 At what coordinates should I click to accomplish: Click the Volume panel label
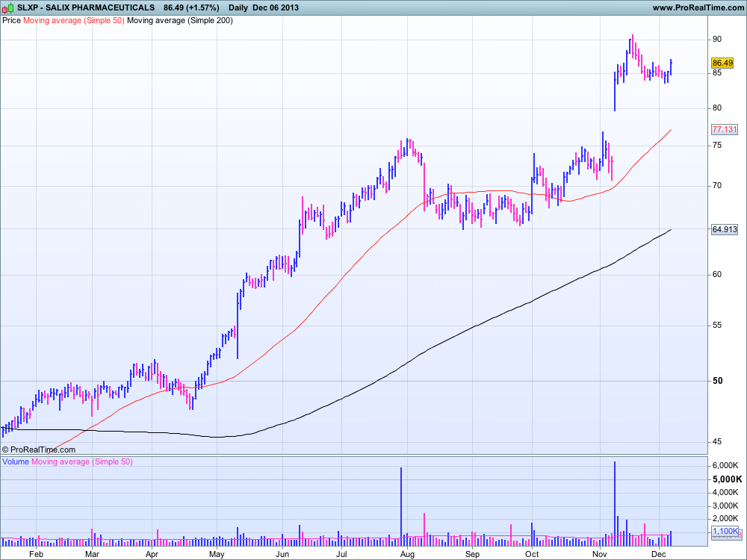click(x=16, y=461)
